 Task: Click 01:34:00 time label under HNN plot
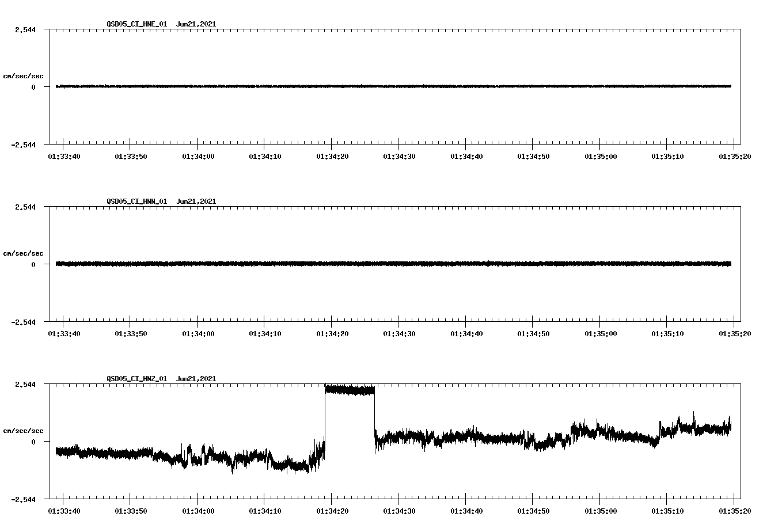point(198,333)
